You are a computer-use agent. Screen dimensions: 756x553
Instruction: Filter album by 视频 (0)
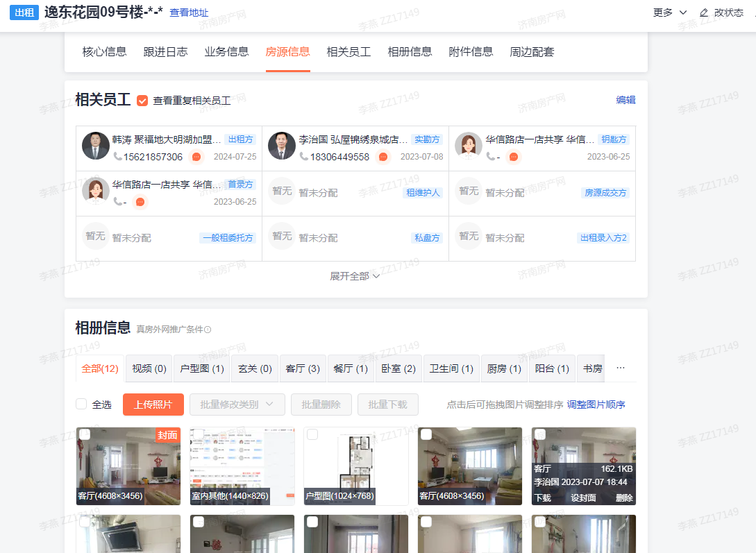pos(149,368)
